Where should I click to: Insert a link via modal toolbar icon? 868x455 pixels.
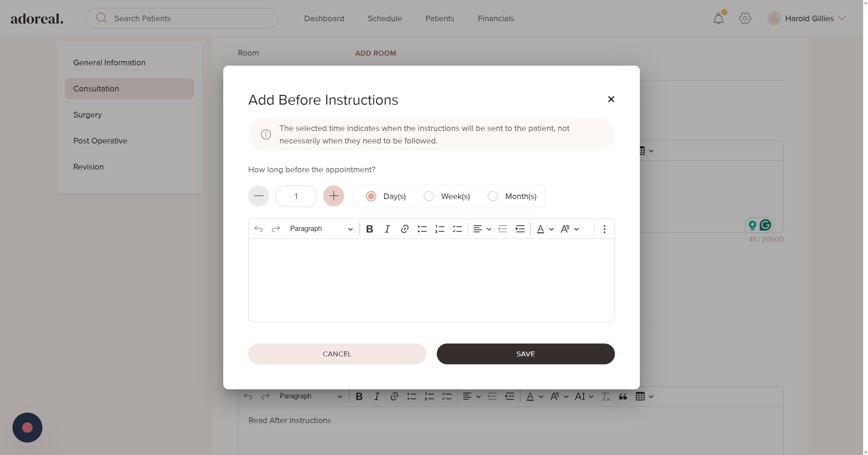point(404,229)
